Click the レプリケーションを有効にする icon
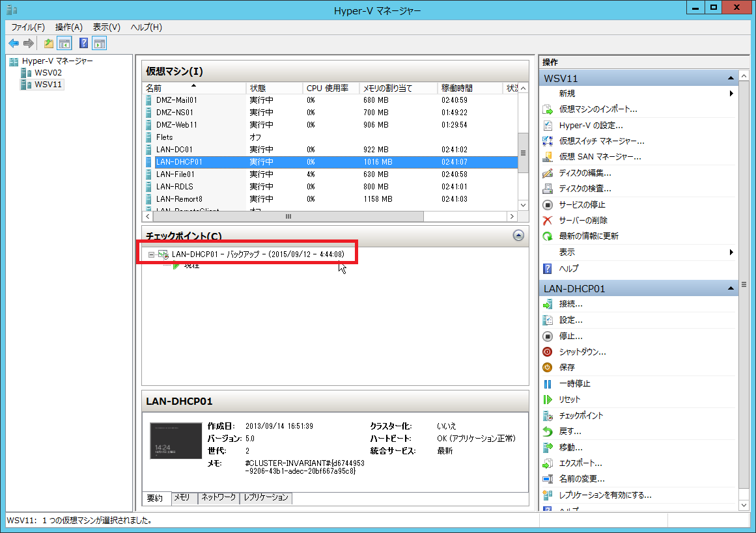This screenshot has width=756, height=533. pos(548,495)
